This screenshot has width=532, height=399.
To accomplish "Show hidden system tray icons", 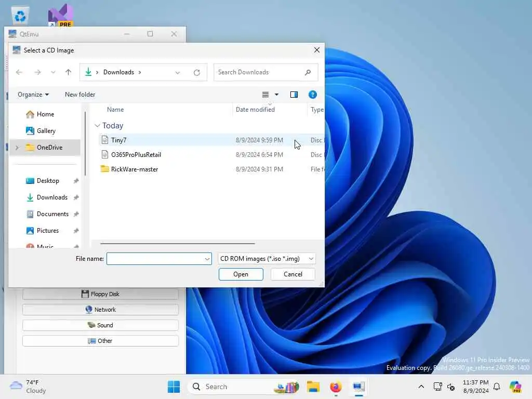I will [x=421, y=387].
